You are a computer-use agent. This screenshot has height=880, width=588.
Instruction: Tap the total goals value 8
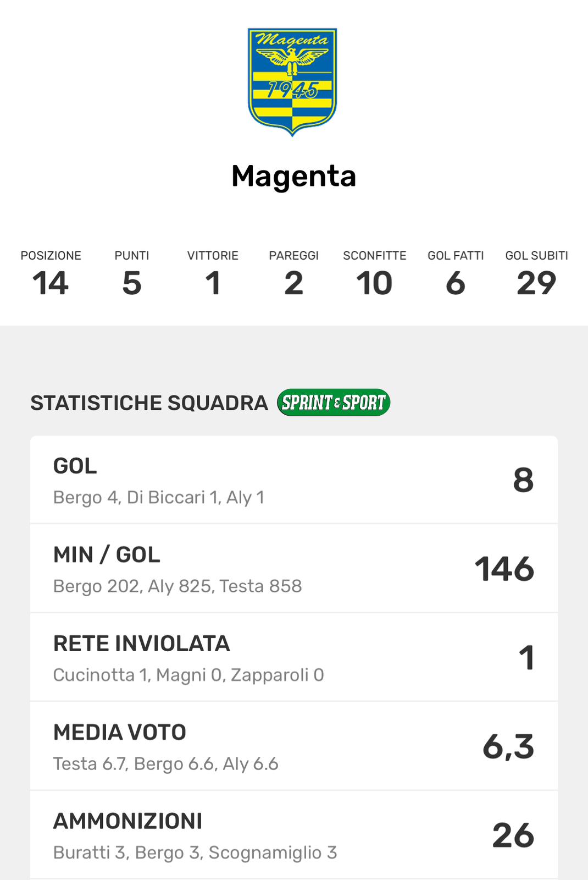pos(523,480)
